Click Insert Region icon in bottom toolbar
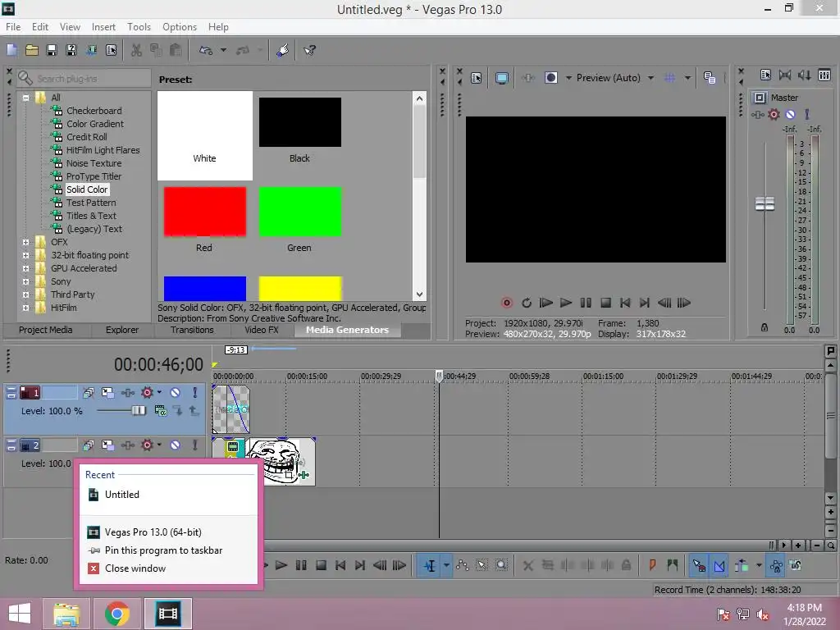The height and width of the screenshot is (630, 840). point(673,565)
